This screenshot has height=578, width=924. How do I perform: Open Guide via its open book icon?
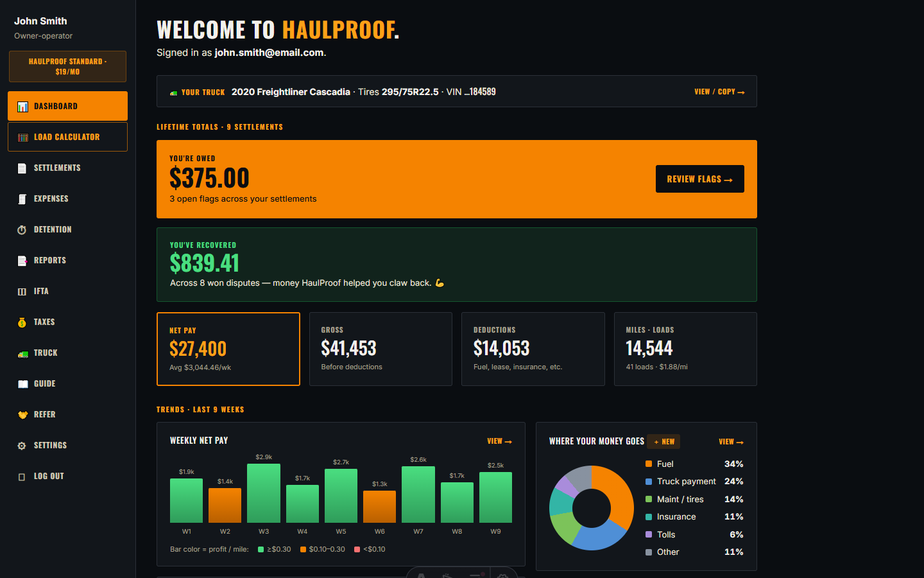click(x=22, y=384)
